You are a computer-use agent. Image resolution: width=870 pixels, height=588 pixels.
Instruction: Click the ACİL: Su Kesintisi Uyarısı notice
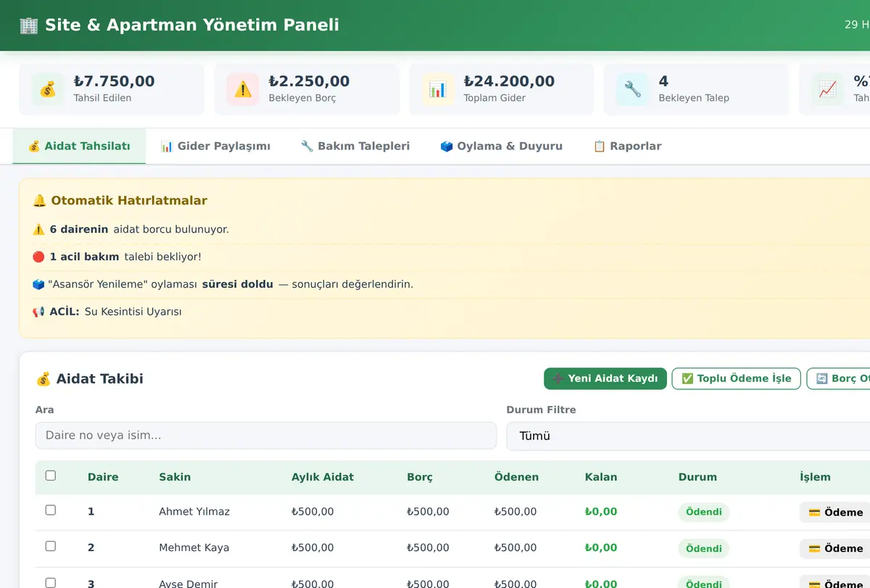107,312
